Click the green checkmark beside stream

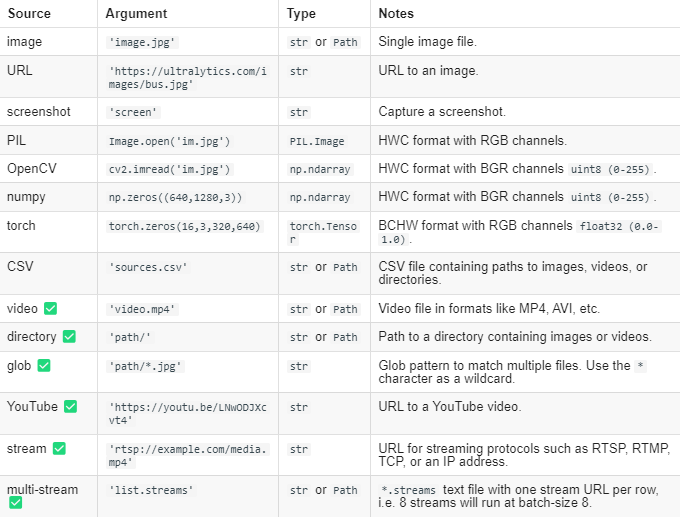click(x=59, y=448)
